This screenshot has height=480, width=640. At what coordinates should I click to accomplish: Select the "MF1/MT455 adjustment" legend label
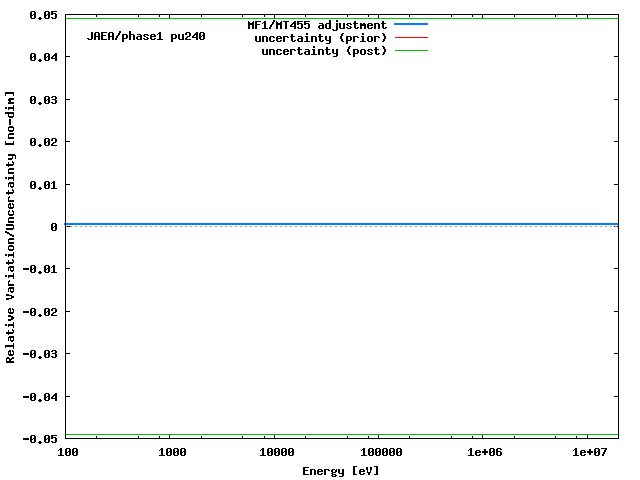pyautogui.click(x=317, y=25)
